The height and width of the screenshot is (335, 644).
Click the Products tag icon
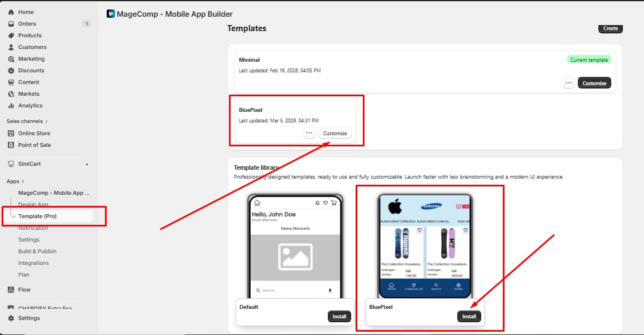(x=11, y=36)
